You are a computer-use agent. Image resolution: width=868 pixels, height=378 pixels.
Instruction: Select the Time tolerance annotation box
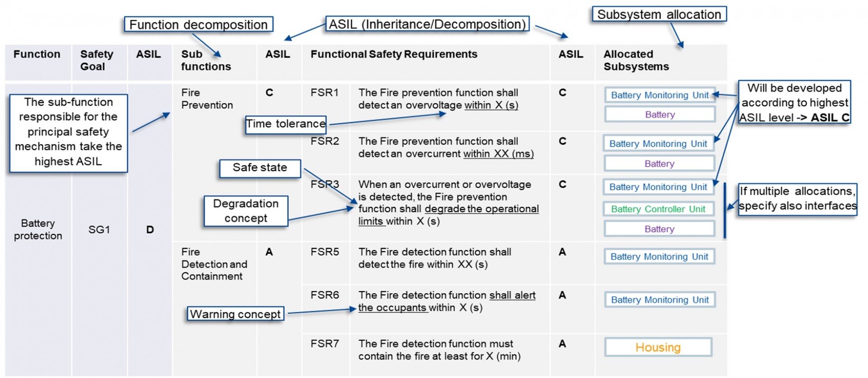tap(285, 124)
